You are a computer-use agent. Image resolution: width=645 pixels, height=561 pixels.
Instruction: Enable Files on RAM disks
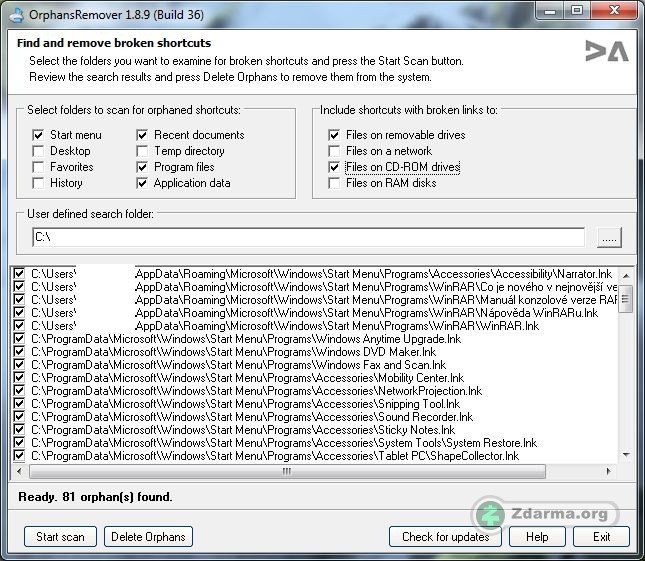click(334, 183)
